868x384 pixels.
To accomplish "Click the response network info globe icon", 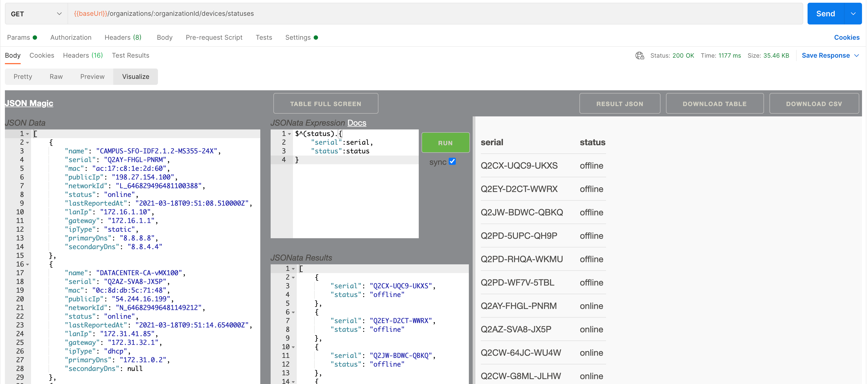I will tap(640, 56).
